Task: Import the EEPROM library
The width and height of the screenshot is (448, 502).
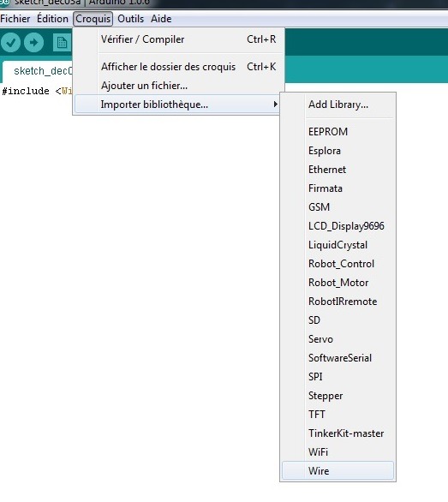Action: click(337, 132)
